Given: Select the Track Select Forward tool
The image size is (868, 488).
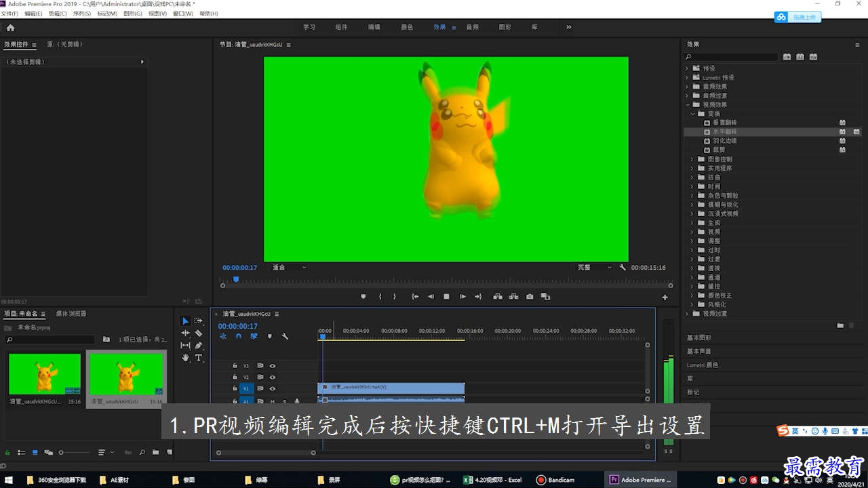Looking at the screenshot, I should 199,321.
